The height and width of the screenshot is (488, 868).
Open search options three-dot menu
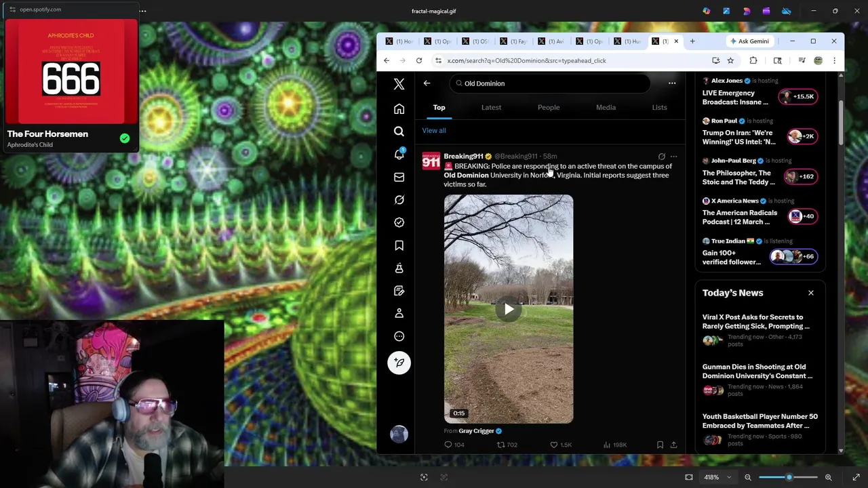point(672,83)
